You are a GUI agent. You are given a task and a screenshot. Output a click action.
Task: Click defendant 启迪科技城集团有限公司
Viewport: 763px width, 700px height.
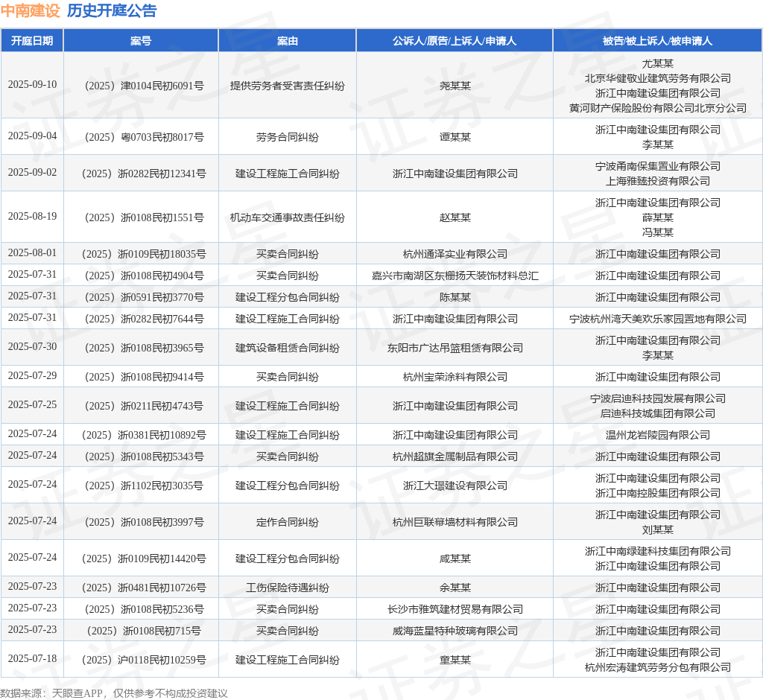click(657, 413)
